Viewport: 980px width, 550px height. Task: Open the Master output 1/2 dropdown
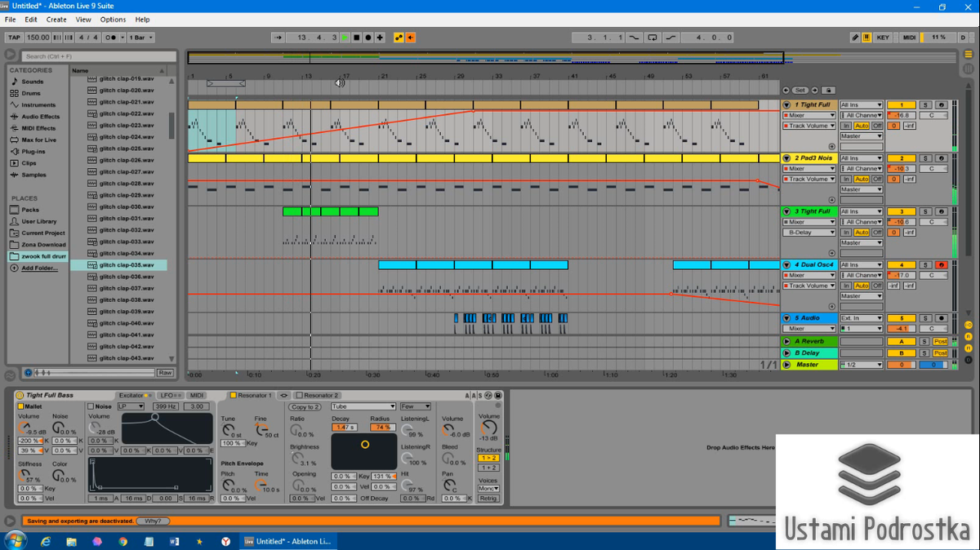(x=862, y=365)
